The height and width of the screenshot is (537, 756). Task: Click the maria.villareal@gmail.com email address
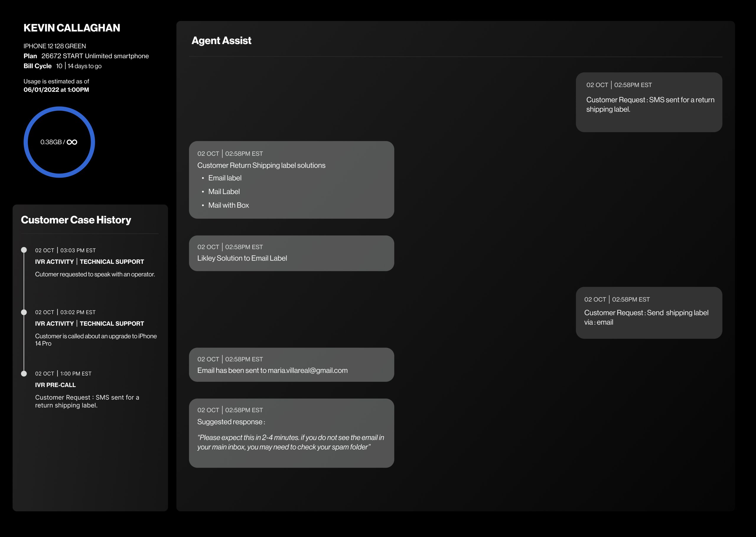[x=307, y=370]
